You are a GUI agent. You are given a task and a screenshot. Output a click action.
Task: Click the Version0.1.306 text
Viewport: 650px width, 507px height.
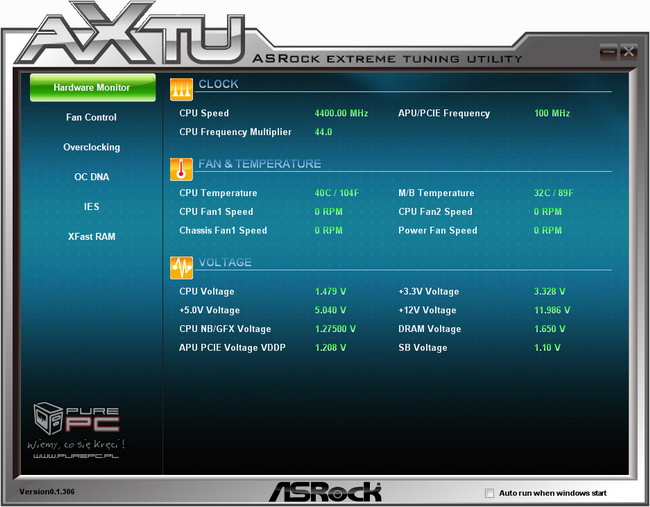click(x=47, y=492)
